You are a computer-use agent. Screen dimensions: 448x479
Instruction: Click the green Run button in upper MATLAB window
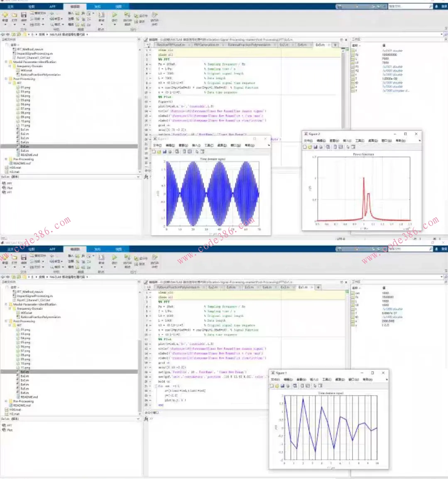click(x=115, y=15)
